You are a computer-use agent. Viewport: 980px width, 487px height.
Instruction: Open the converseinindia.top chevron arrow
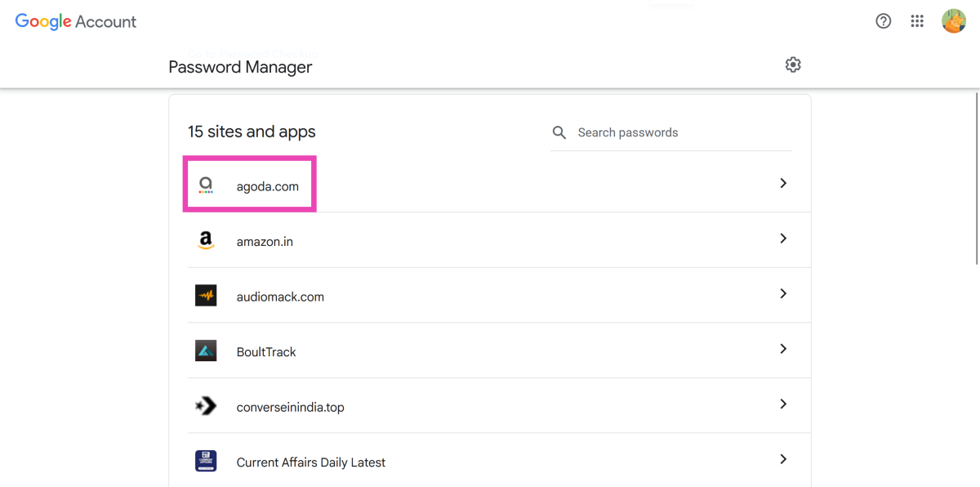point(782,404)
